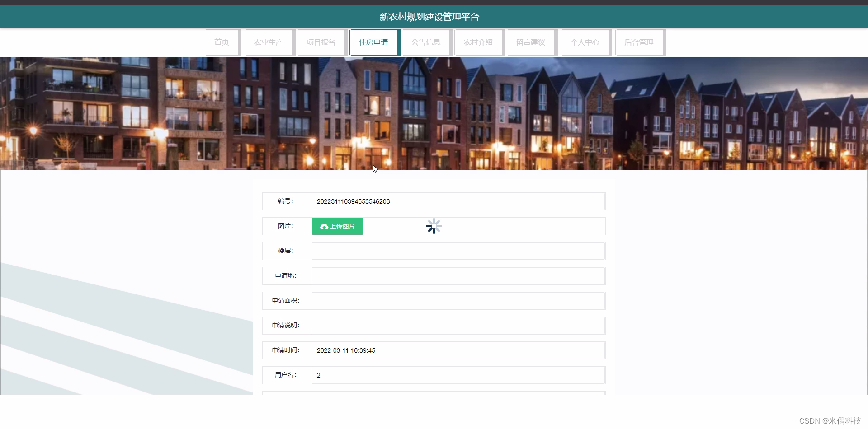868x429 pixels.
Task: Click the 申请时间: field label
Action: tap(286, 350)
